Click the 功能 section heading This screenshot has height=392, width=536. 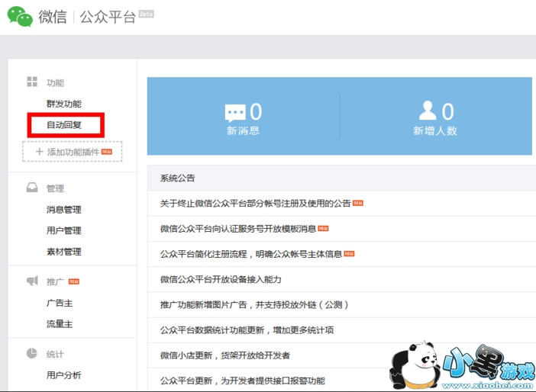[56, 82]
